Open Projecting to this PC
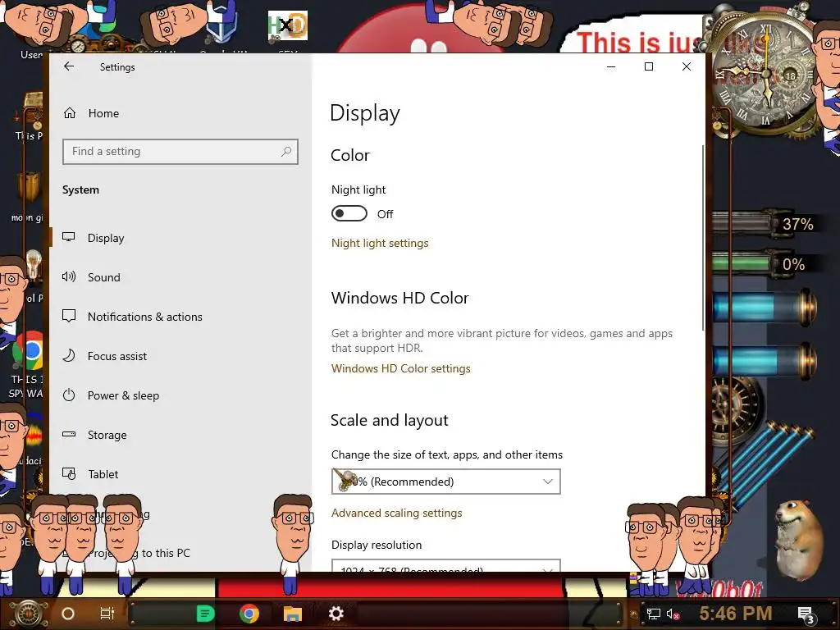The width and height of the screenshot is (840, 630). tap(139, 553)
